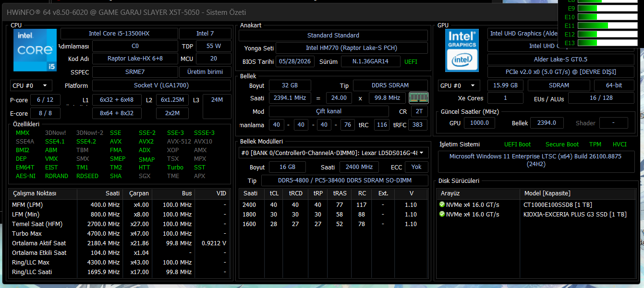
Task: Click the Socket V (LGA1700) platform field
Action: pos(161,85)
